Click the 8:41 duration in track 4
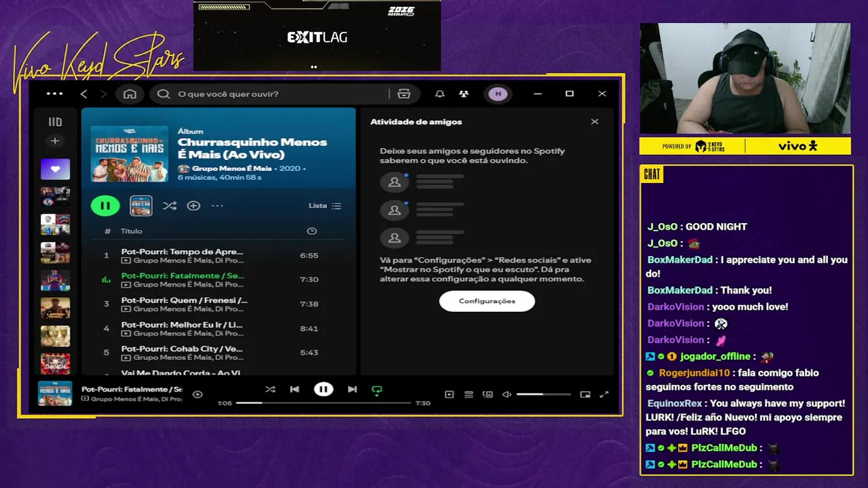Screen dimensions: 868x488 (x=309, y=329)
